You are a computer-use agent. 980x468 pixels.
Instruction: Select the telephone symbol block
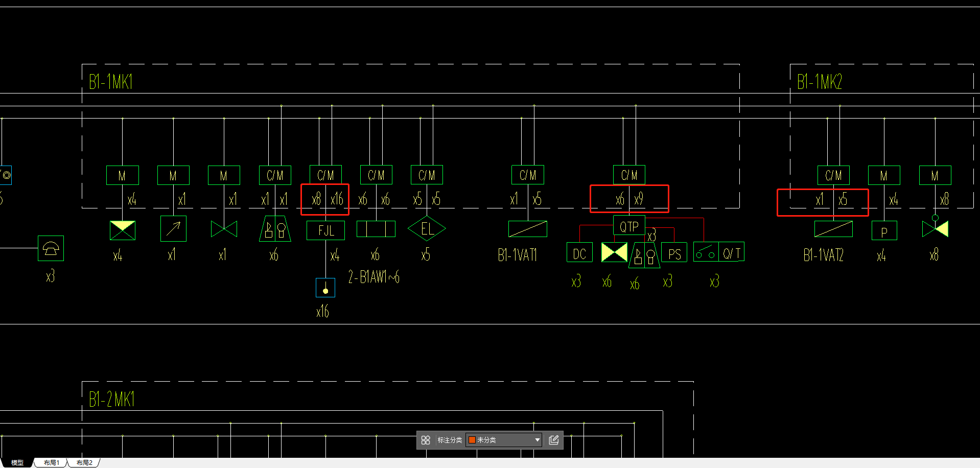pos(51,248)
